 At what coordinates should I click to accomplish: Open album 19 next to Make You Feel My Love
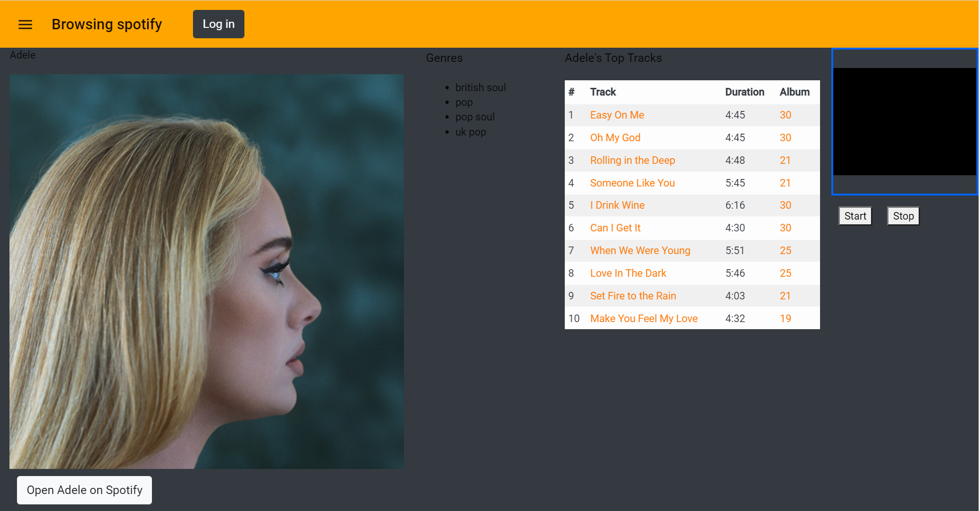point(785,318)
